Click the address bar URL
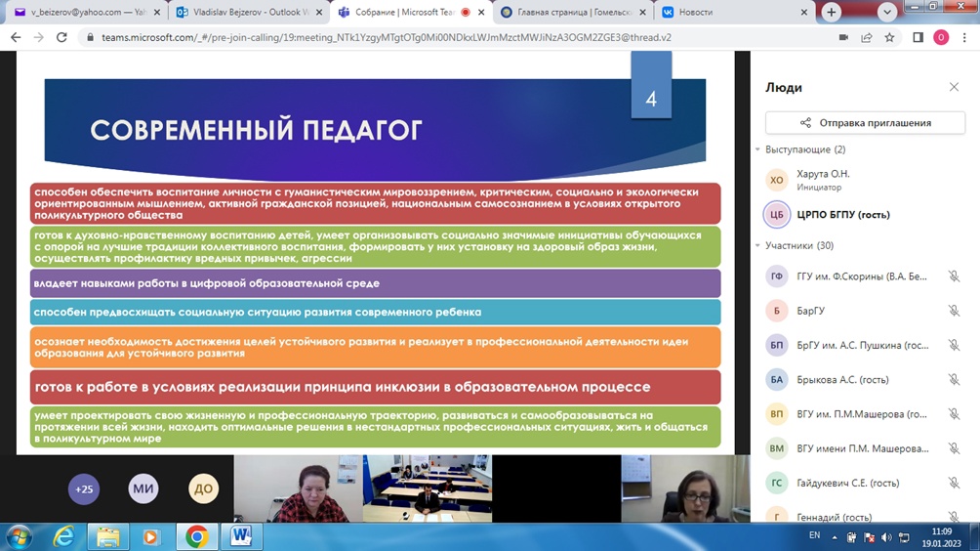The width and height of the screenshot is (980, 551). pos(390,38)
